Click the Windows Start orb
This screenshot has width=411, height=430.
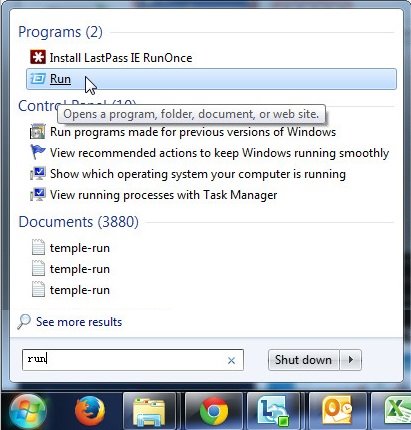28,412
